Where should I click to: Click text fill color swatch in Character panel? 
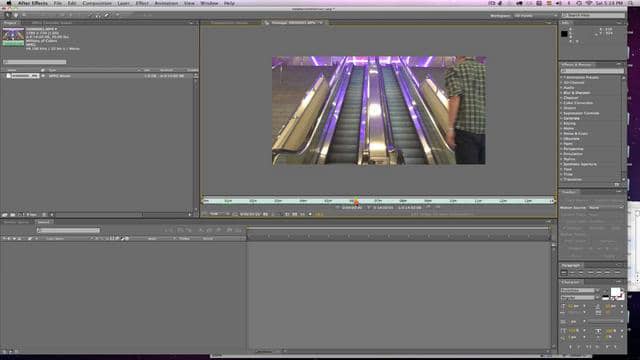pyautogui.click(x=615, y=292)
